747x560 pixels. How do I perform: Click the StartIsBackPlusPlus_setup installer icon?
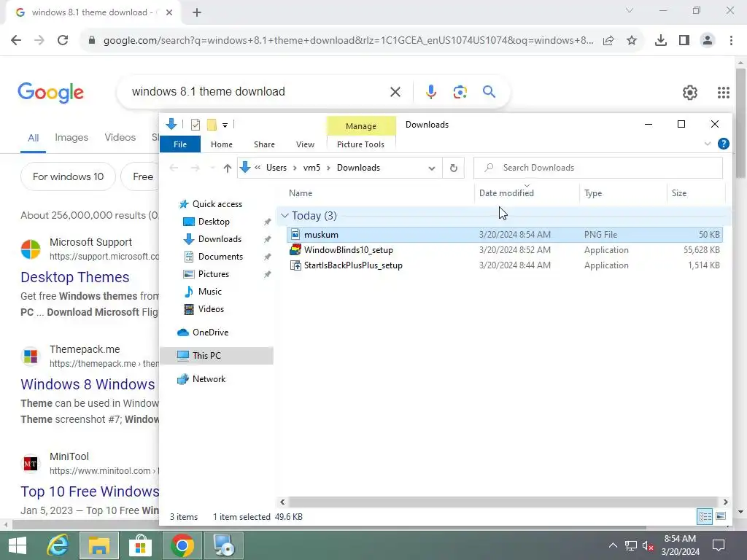click(x=295, y=265)
